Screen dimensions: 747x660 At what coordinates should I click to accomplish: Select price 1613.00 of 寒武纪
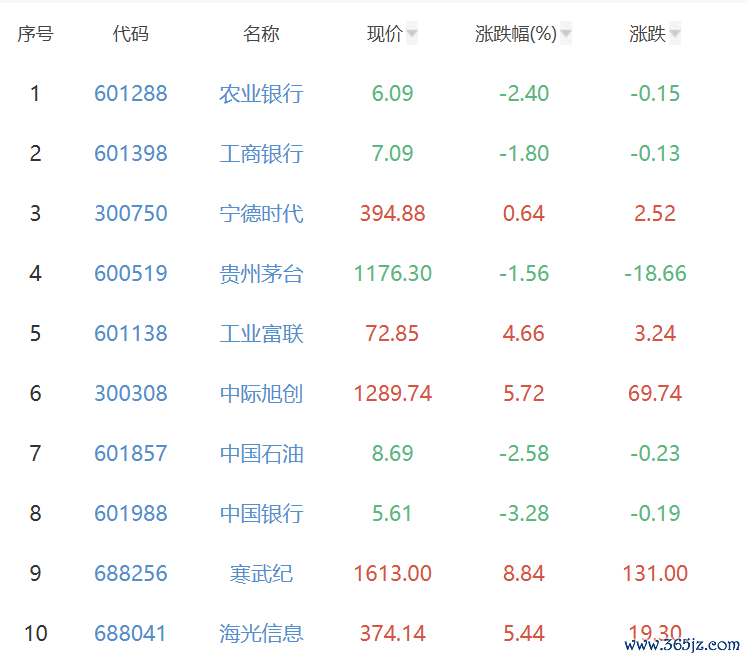(393, 574)
